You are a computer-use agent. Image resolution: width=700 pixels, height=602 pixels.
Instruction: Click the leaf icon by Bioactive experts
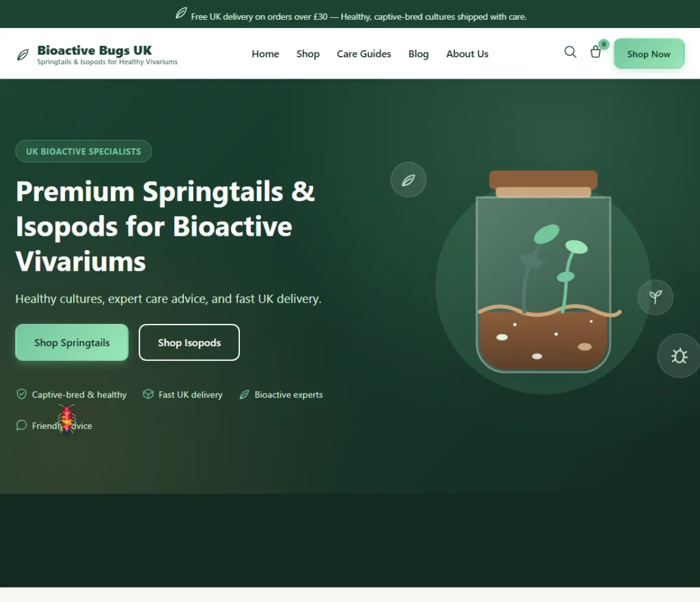pyautogui.click(x=244, y=394)
